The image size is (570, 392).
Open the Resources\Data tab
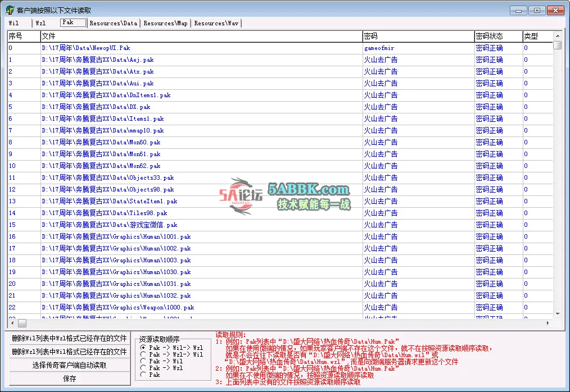113,24
